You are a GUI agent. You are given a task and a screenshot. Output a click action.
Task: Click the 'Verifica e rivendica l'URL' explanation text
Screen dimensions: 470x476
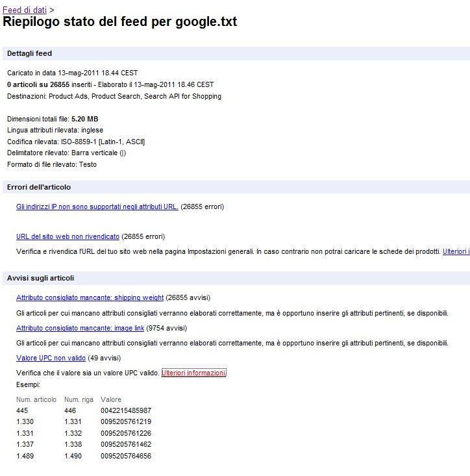(x=228, y=251)
